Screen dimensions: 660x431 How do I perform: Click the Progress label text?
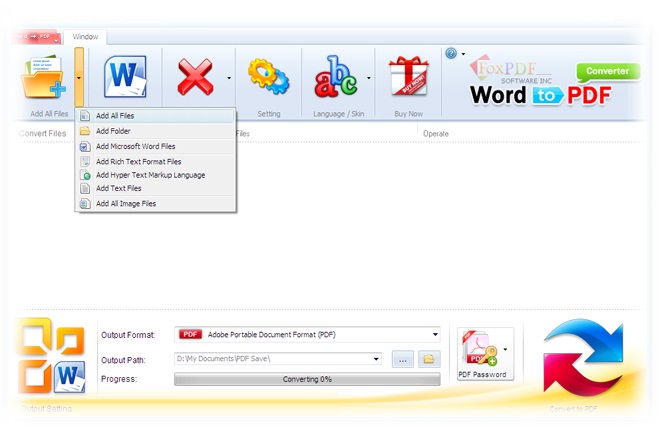(x=119, y=379)
